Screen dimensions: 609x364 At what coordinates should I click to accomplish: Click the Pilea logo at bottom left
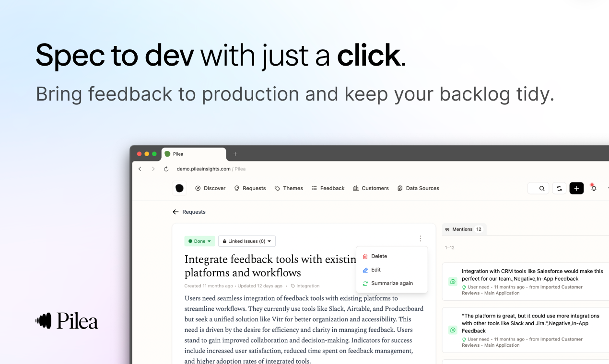67,320
